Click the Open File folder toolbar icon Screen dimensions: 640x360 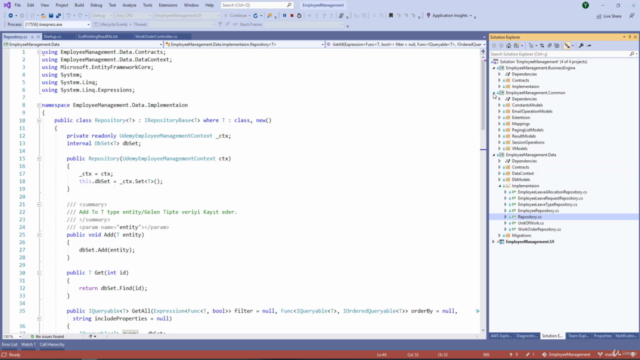coord(43,16)
